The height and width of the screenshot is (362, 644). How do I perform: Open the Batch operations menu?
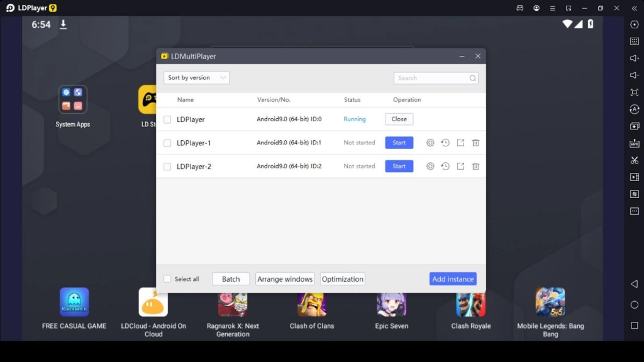pyautogui.click(x=231, y=279)
